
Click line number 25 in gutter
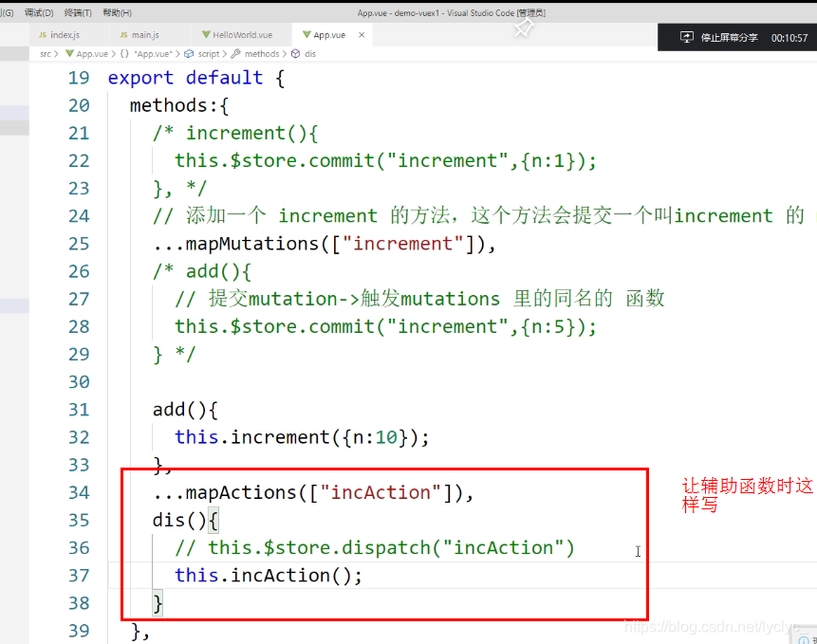(79, 244)
